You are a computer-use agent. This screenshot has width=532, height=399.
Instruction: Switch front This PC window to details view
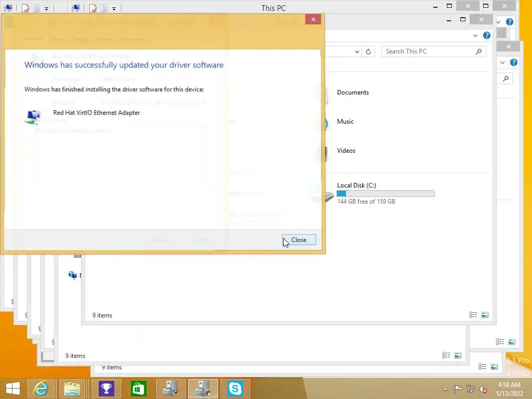coord(473,315)
